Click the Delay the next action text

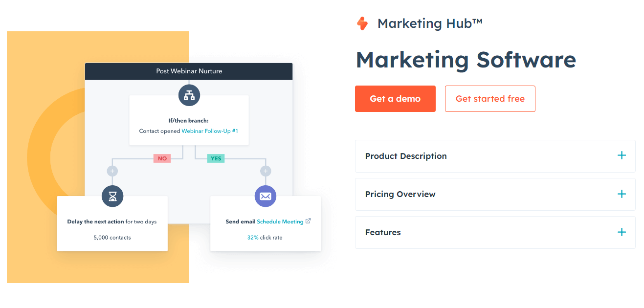point(95,221)
